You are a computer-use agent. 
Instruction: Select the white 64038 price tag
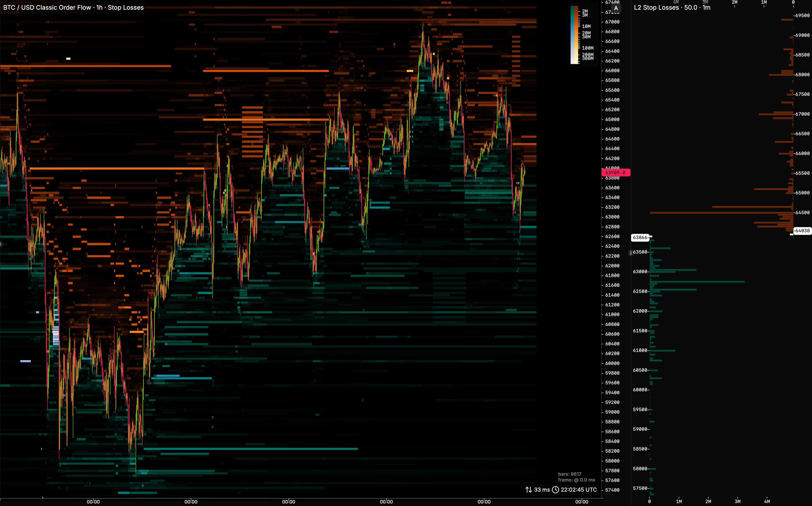click(x=802, y=230)
